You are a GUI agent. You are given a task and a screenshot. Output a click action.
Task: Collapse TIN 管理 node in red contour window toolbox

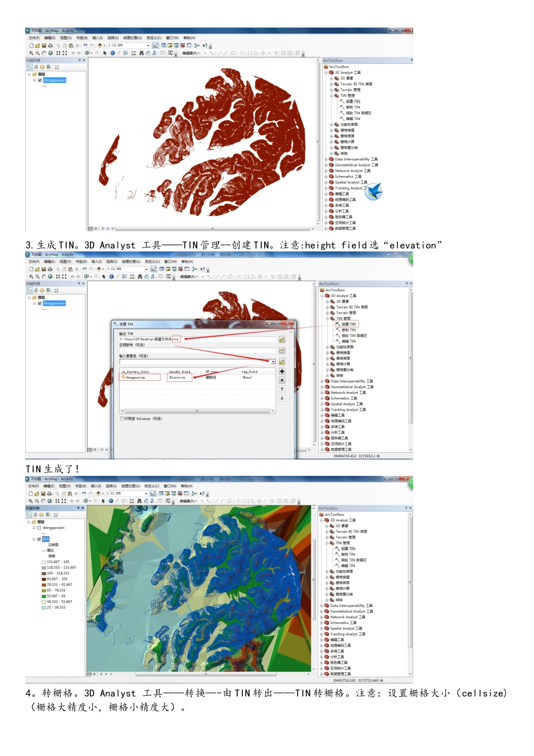(331, 96)
